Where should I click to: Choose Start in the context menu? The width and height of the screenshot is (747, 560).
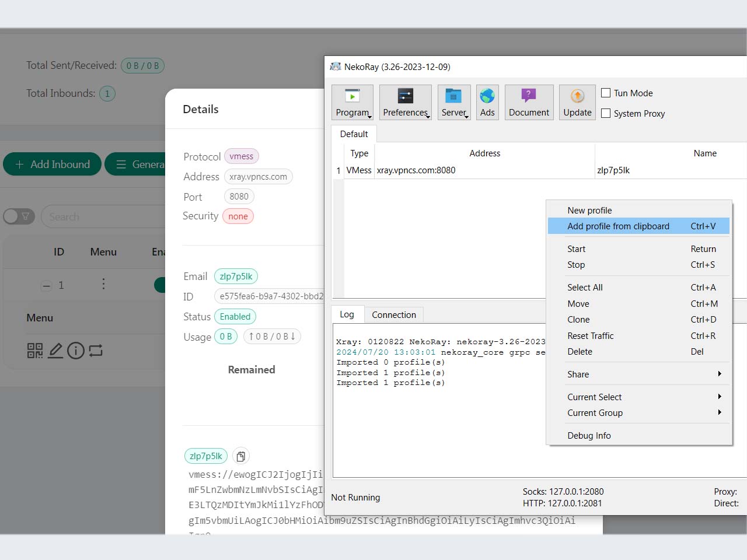click(x=639, y=249)
